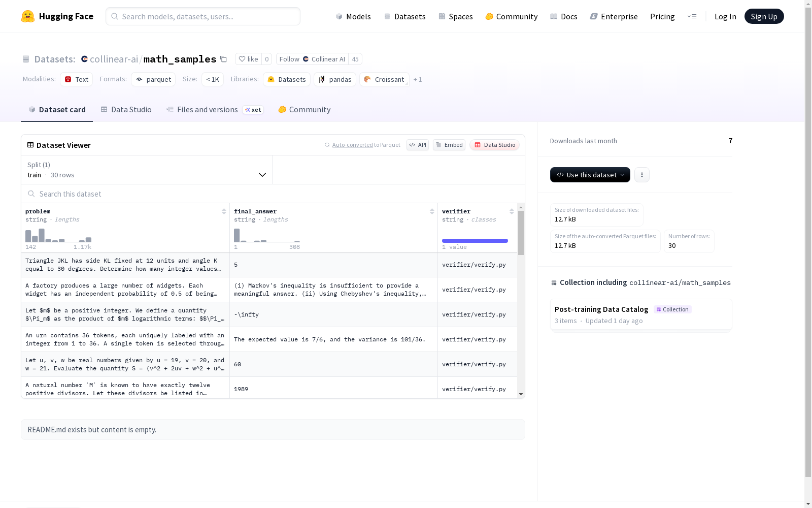Sort the problem column

click(x=224, y=211)
